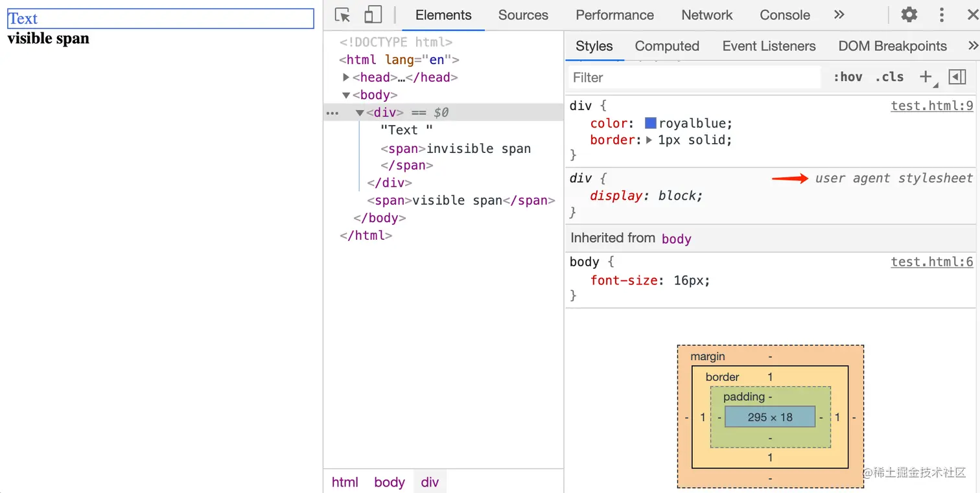The width and height of the screenshot is (980, 493).
Task: Expand the head element node
Action: 346,78
